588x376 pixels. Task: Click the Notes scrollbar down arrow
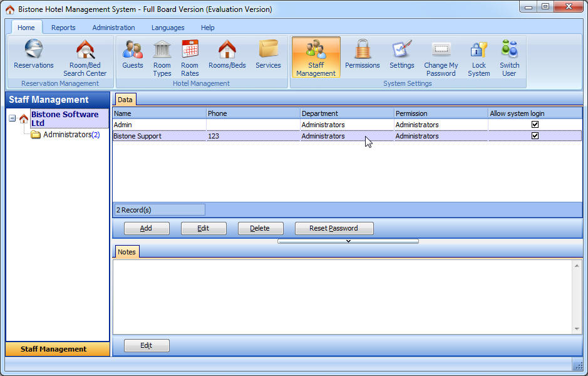[577, 329]
